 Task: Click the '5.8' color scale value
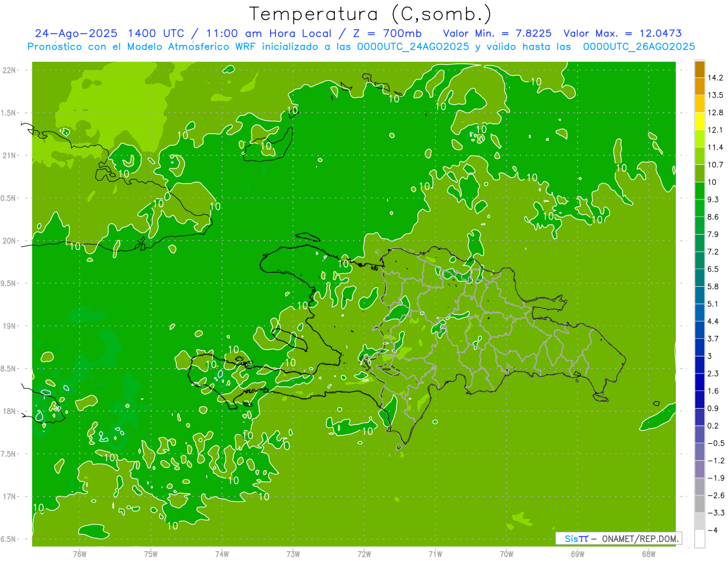pos(714,286)
